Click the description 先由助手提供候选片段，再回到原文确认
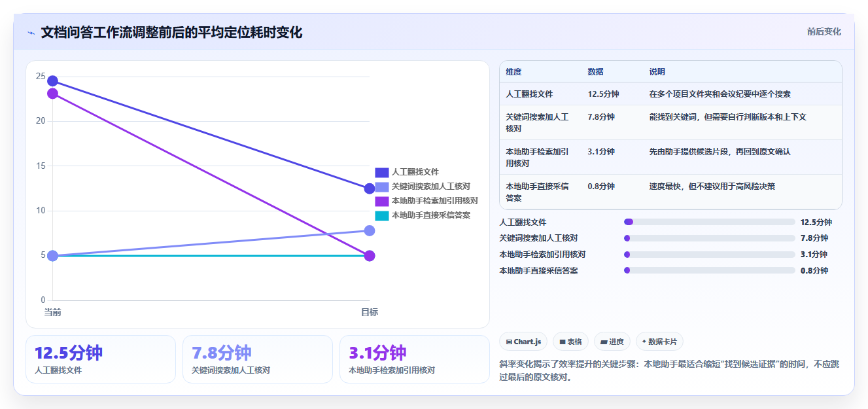 coord(720,152)
